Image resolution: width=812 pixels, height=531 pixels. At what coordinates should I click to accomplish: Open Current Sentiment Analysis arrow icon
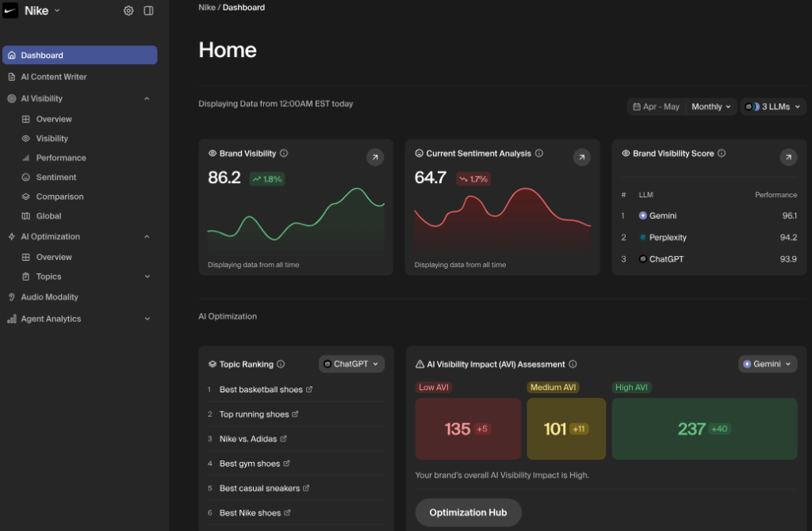581,158
